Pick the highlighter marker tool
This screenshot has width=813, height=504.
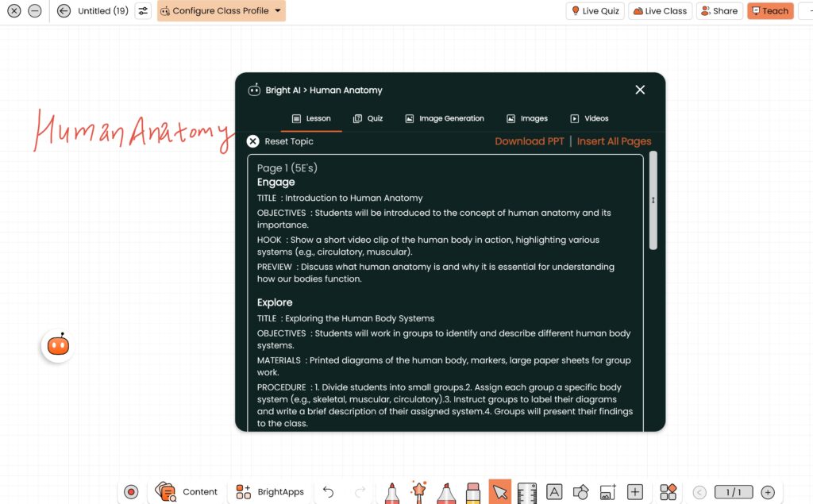click(x=445, y=492)
